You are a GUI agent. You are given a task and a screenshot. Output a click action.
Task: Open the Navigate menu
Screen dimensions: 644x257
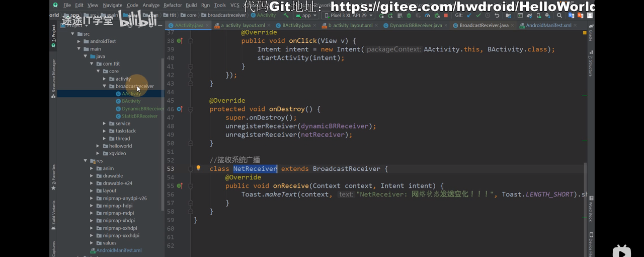point(112,5)
